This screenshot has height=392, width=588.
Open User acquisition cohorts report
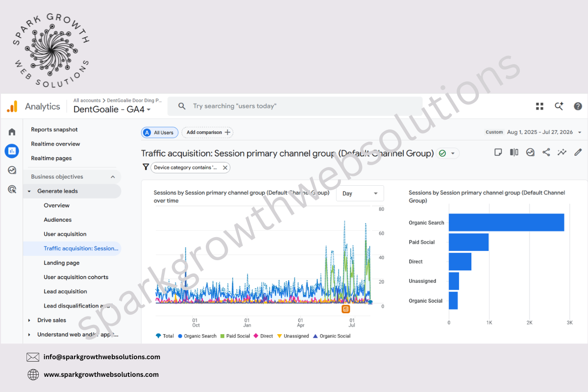pyautogui.click(x=76, y=277)
